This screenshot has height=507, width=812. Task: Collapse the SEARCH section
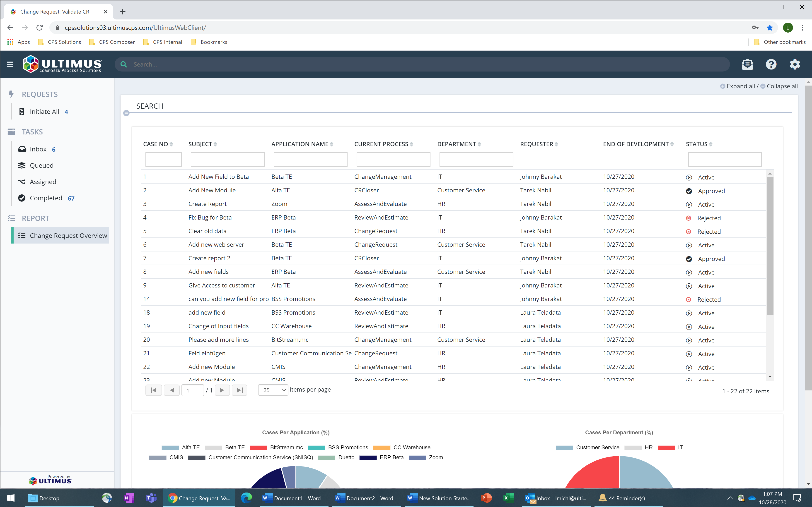coord(126,113)
